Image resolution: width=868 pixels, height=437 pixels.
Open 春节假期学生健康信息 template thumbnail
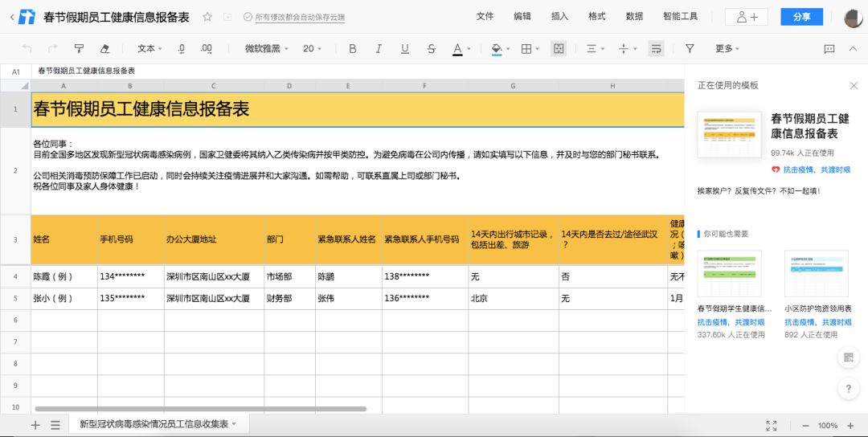(x=730, y=273)
